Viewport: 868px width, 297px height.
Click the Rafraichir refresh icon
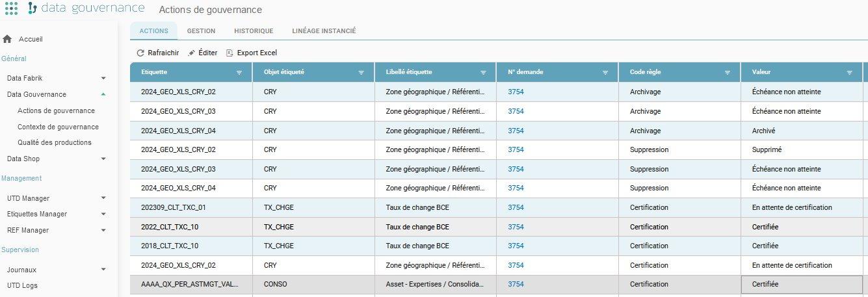pos(140,53)
